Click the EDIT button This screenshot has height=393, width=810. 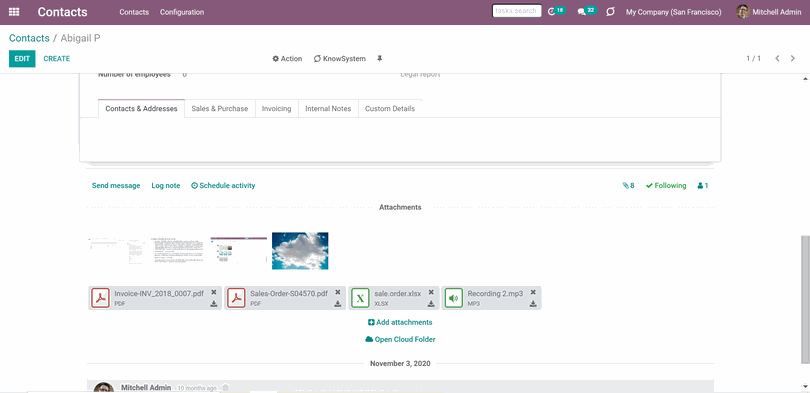point(22,59)
